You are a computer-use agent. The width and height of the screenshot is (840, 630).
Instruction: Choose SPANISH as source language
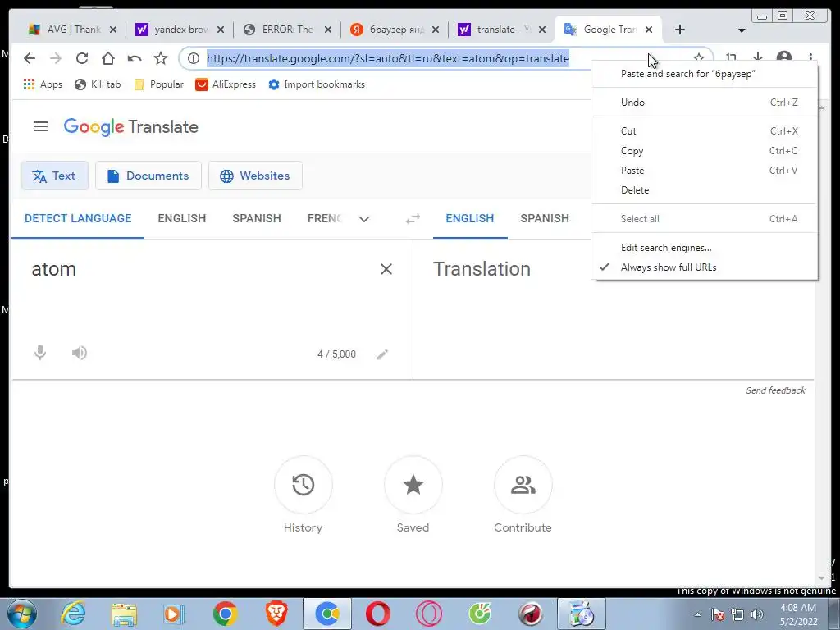click(257, 218)
